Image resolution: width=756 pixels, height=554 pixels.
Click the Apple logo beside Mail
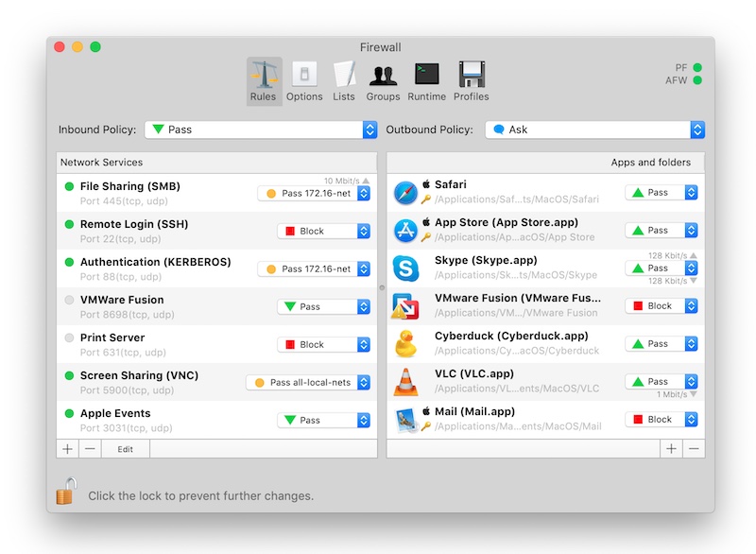tap(426, 411)
